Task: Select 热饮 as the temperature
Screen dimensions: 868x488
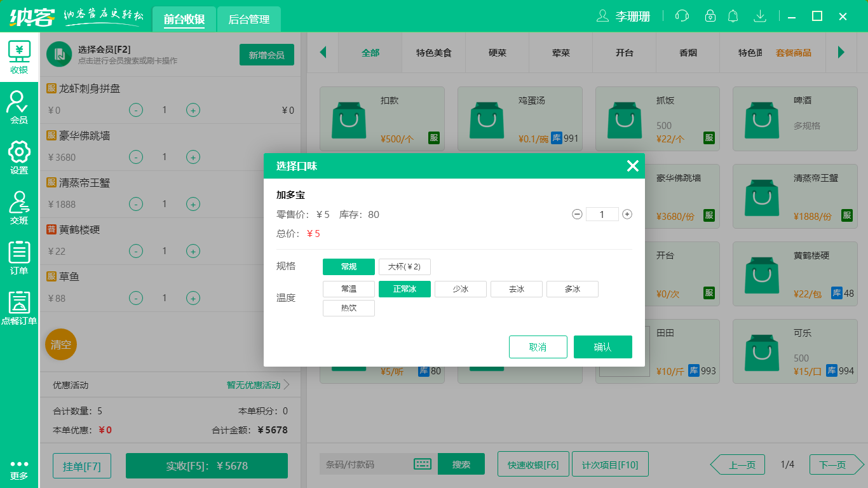Action: (348, 308)
